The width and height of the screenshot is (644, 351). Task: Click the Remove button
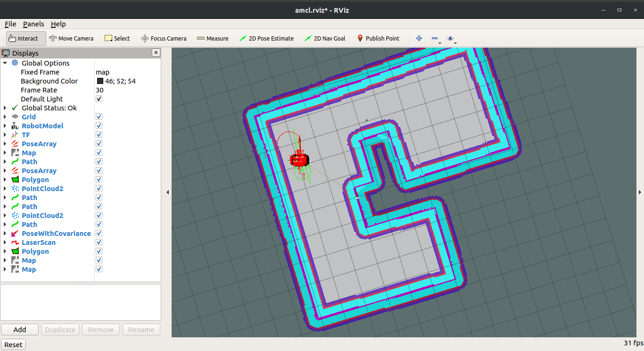pyautogui.click(x=101, y=330)
